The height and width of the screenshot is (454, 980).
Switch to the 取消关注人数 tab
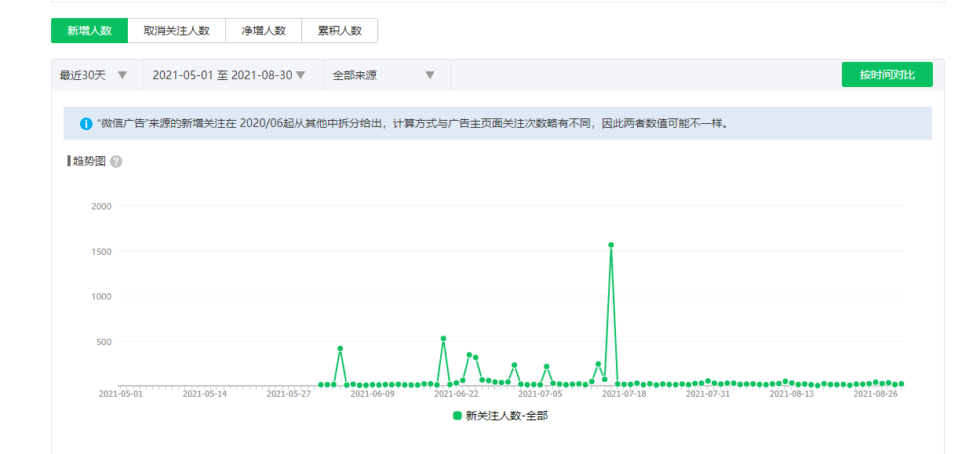pyautogui.click(x=177, y=31)
